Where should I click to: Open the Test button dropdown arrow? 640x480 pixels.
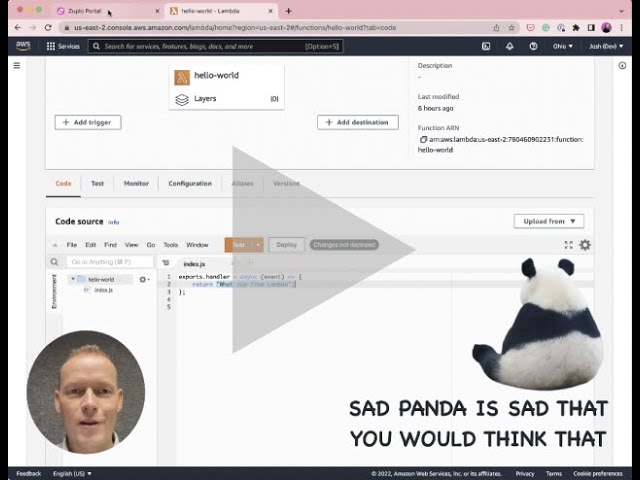pyautogui.click(x=258, y=245)
